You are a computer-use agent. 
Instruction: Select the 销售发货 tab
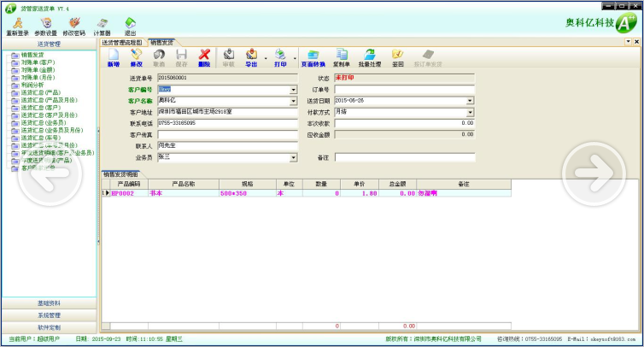161,43
